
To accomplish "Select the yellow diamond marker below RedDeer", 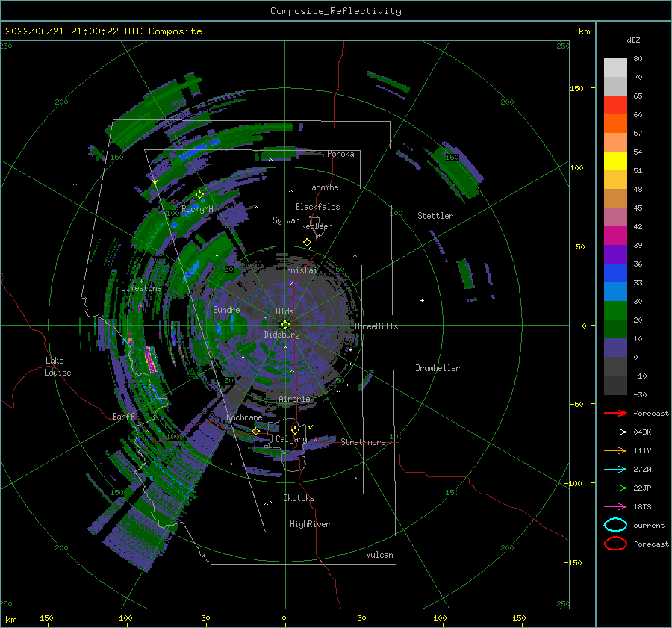I will pos(308,243).
